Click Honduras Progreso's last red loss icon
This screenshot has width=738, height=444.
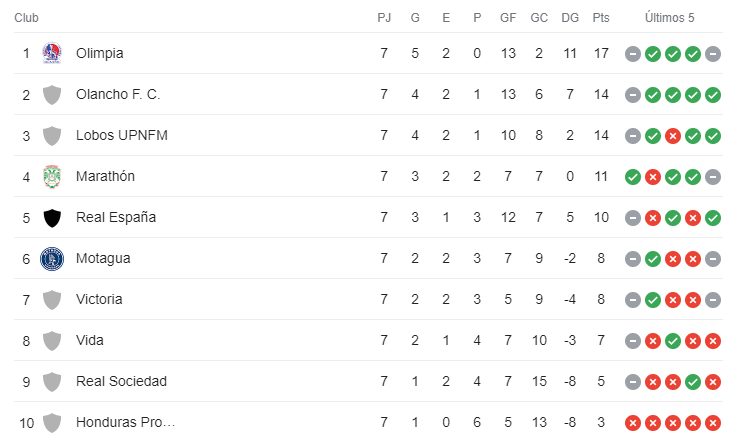(713, 423)
